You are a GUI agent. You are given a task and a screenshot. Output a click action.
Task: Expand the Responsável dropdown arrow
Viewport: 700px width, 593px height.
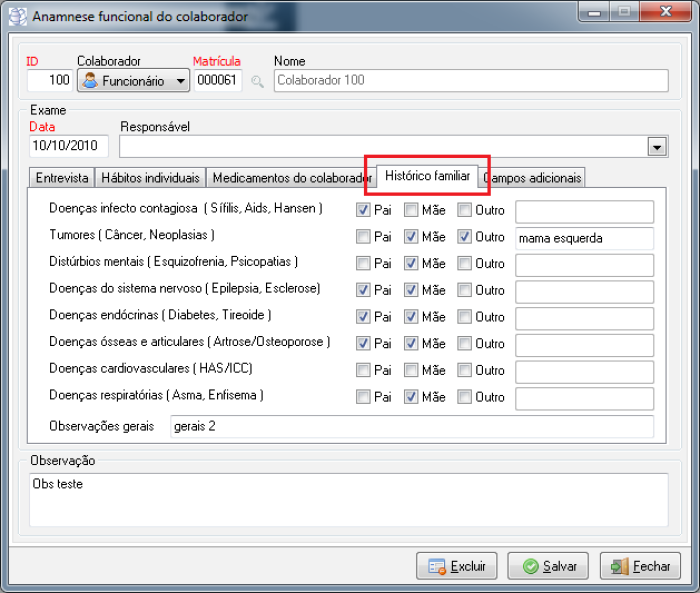[x=657, y=147]
